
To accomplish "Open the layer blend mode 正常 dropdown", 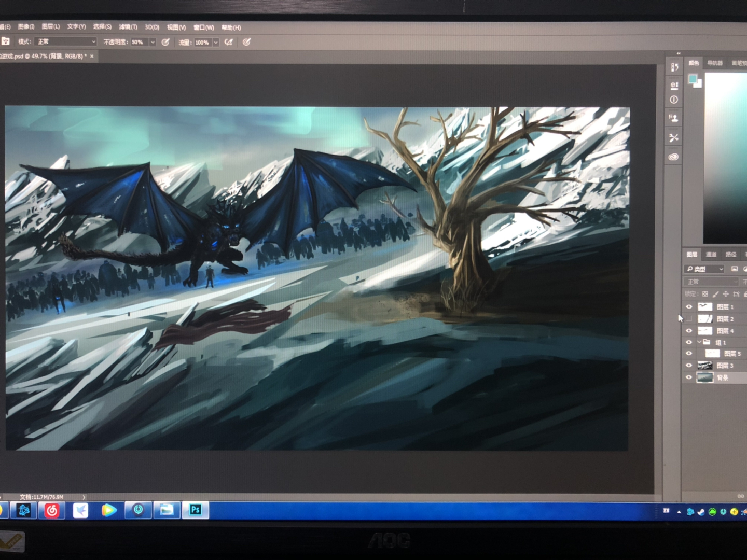I will click(711, 282).
